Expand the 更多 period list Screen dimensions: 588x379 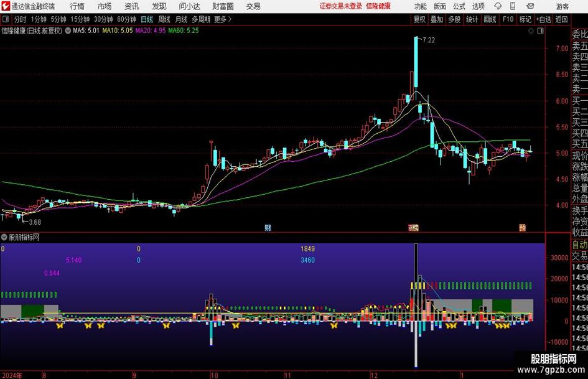(x=223, y=19)
